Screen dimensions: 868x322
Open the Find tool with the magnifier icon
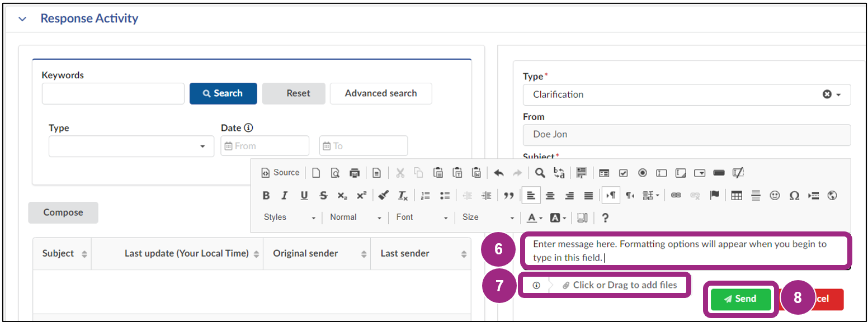pyautogui.click(x=540, y=172)
